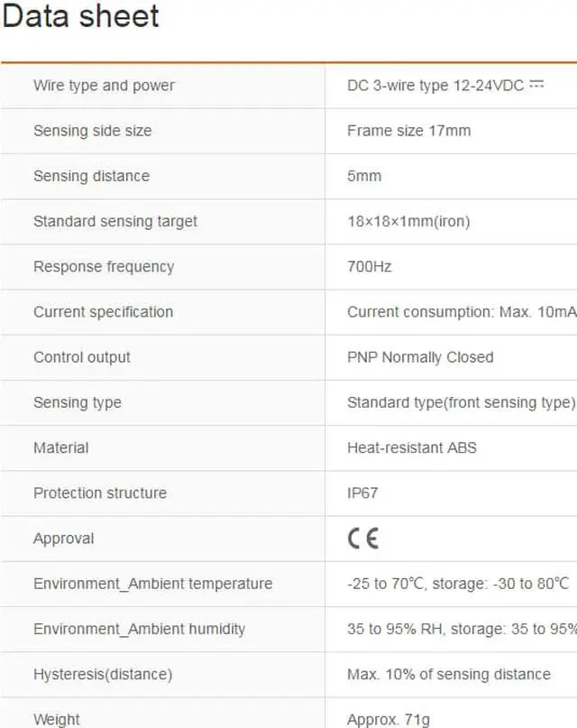Click the Environment_Ambient temperature label
Screen dimensions: 577x728
point(152,584)
